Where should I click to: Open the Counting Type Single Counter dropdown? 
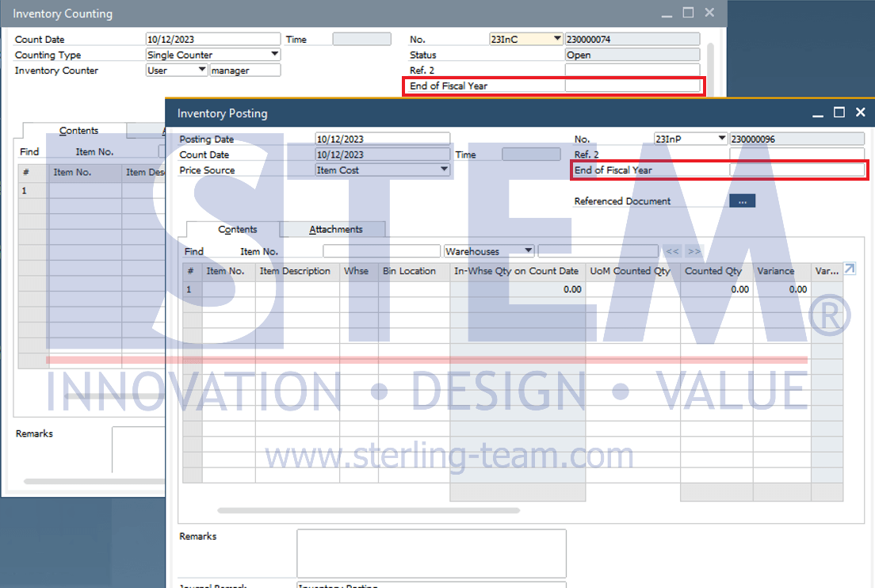click(x=212, y=55)
